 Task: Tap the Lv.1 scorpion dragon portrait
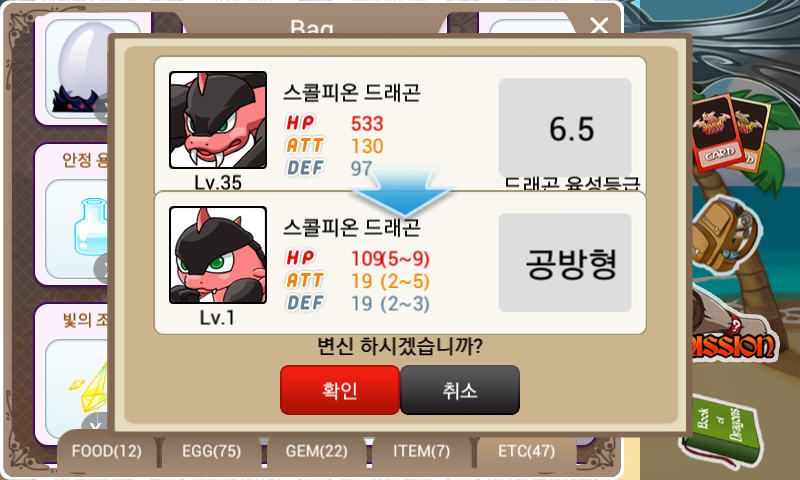(x=218, y=255)
